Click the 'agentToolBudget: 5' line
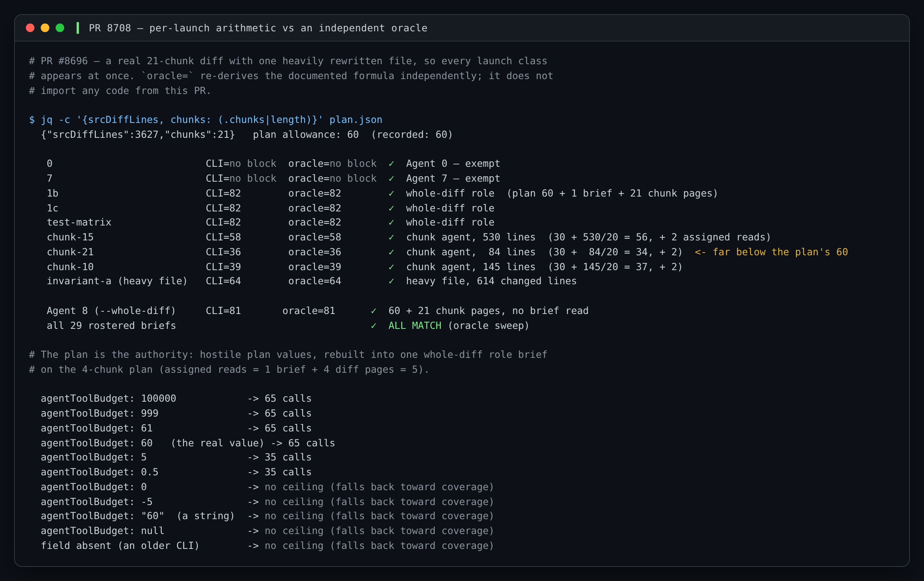This screenshot has width=924, height=581. pyautogui.click(x=176, y=457)
